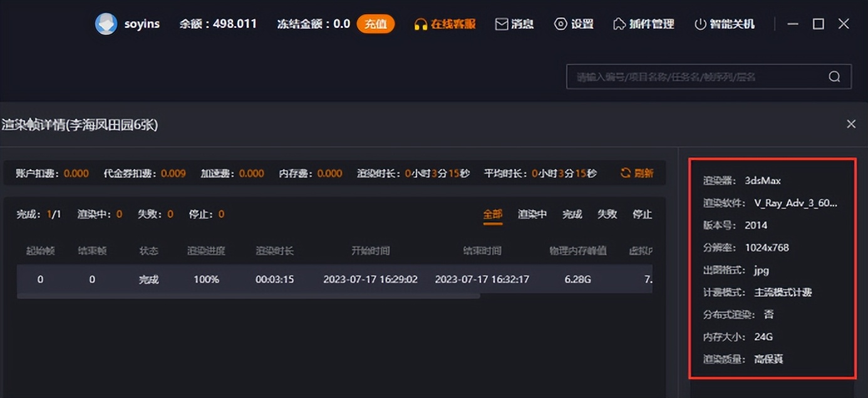This screenshot has height=398, width=868.
Task: Open the 消息 message center
Action: 515,24
